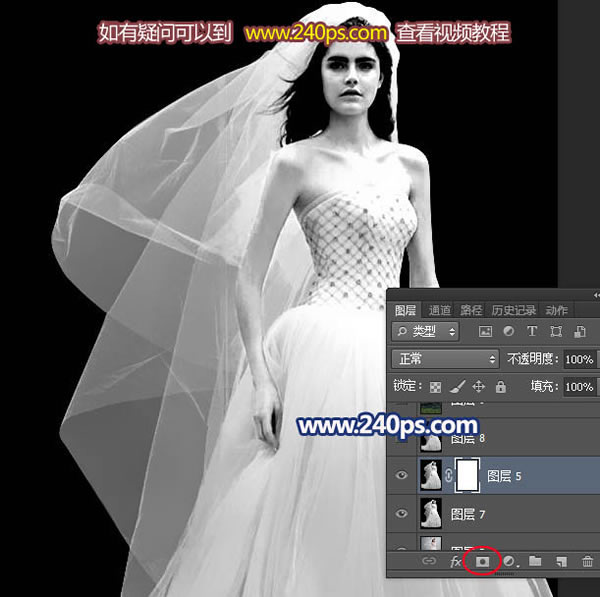Toggle the mask link icon on 图层 5

tap(448, 475)
